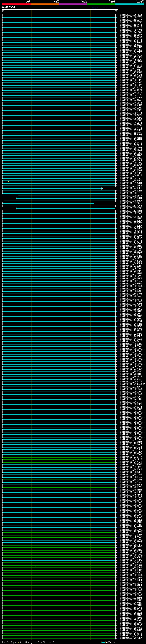Viewport: 146px width, 644px height.
Task: Click hit label UniRef100_P41378
Action: tap(131, 63)
